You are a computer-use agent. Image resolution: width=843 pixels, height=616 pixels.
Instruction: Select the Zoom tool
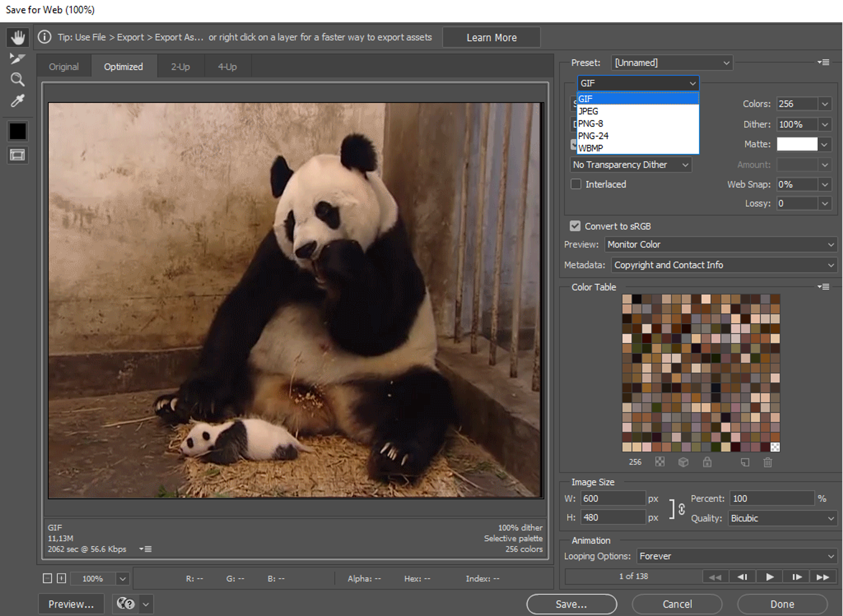17,79
